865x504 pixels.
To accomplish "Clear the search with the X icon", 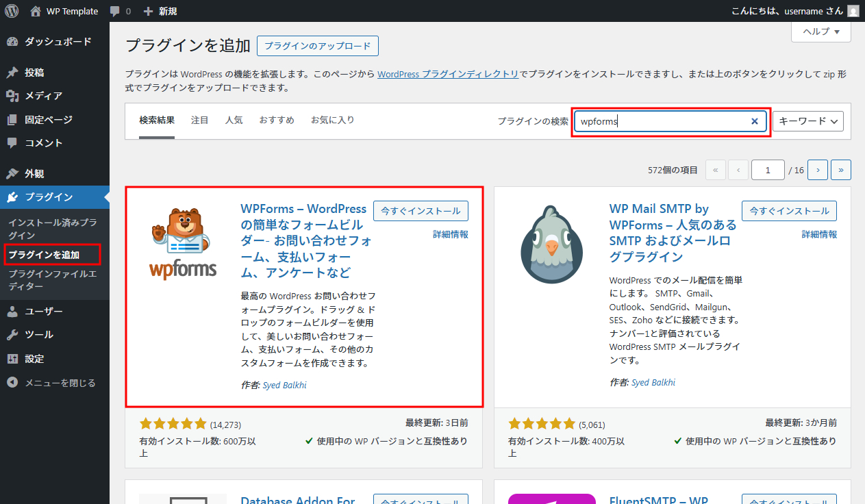I will (x=755, y=121).
